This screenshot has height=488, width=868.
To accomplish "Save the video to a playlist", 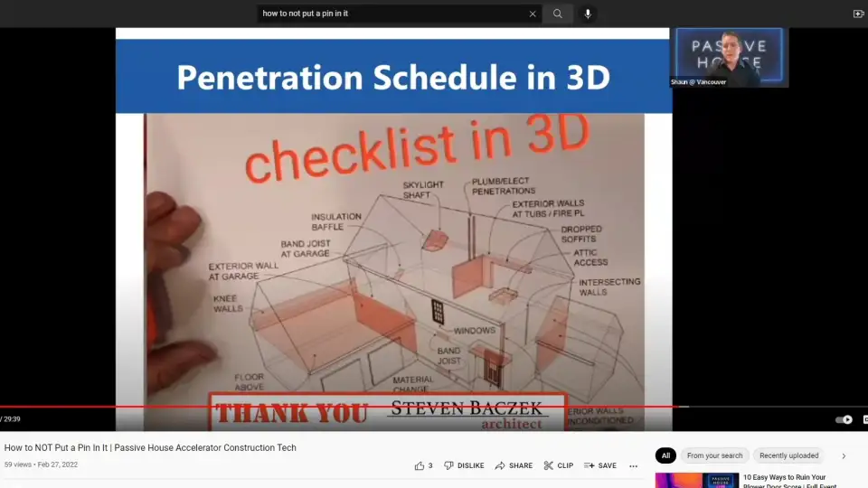I will pos(600,465).
